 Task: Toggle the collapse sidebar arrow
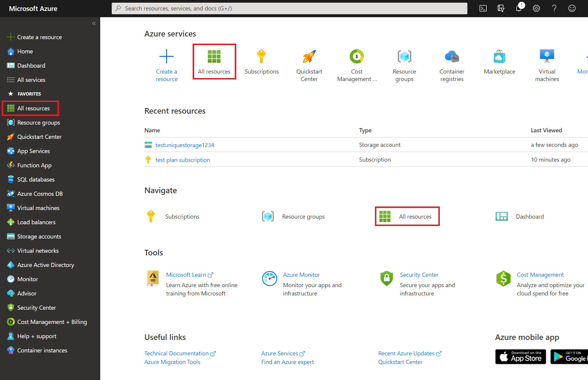click(94, 24)
